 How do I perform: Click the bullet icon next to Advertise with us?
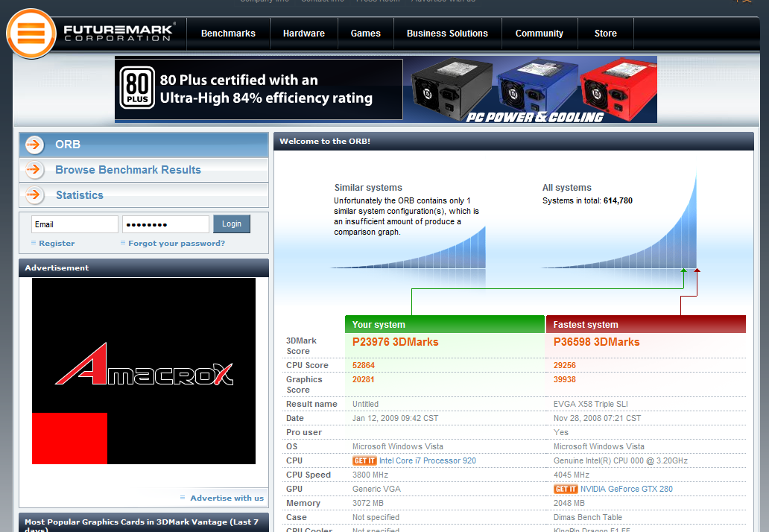click(x=183, y=498)
